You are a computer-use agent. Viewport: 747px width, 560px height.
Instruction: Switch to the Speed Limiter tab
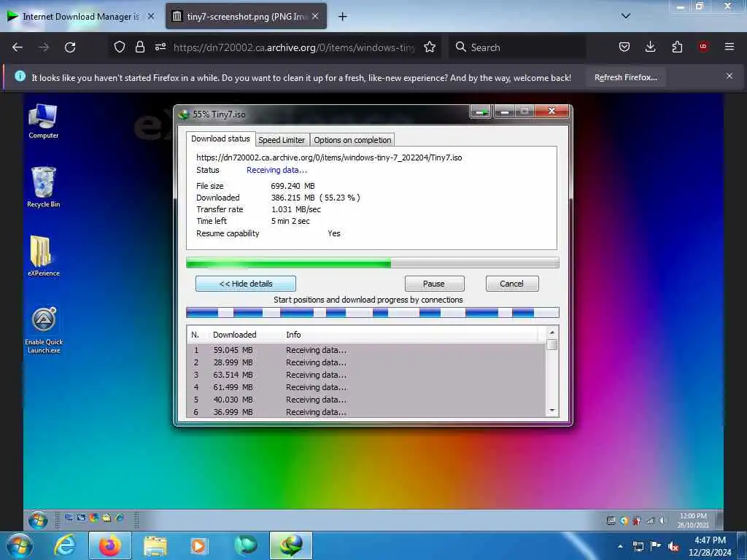pos(282,140)
